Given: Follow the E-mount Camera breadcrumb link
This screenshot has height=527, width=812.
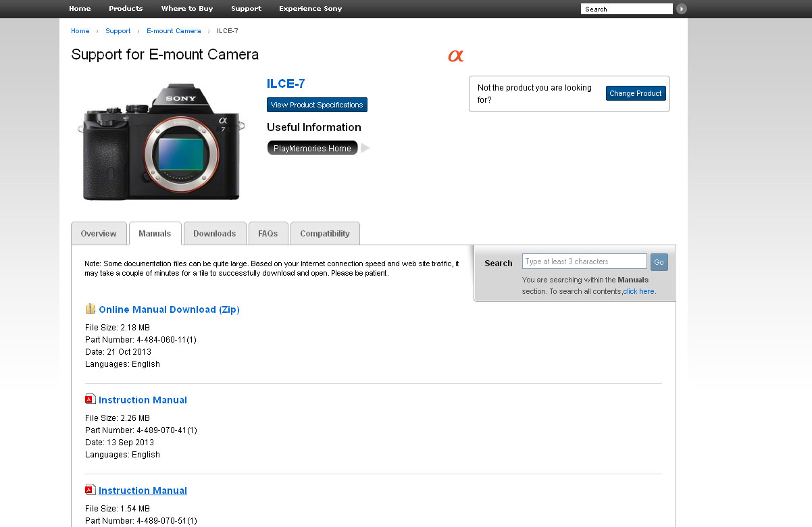Looking at the screenshot, I should pos(174,31).
